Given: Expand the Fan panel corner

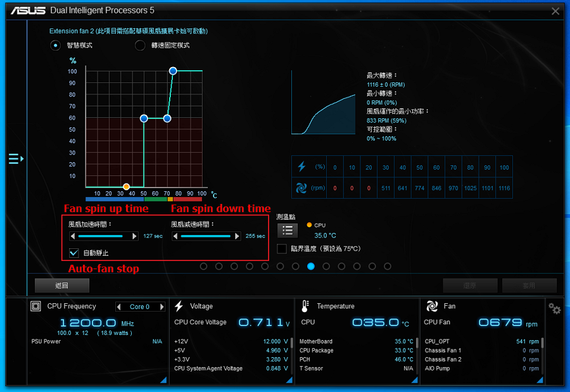Looking at the screenshot, I should click(x=540, y=380).
